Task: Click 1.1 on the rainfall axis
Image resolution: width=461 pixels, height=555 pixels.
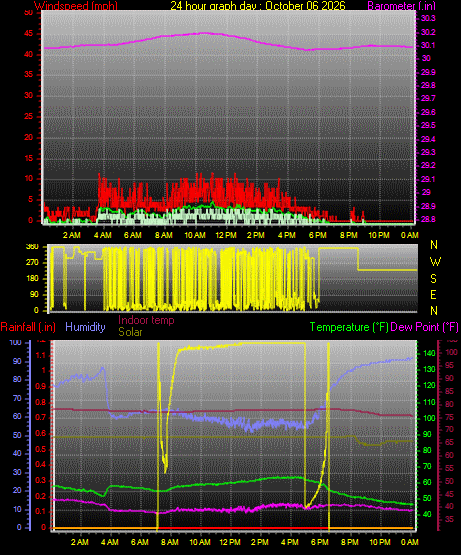Action: point(41,356)
